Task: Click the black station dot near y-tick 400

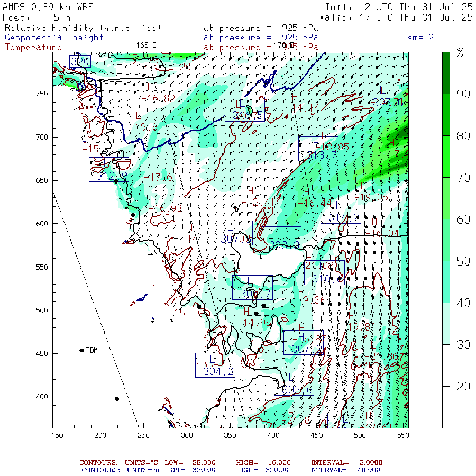Action: coord(117,399)
